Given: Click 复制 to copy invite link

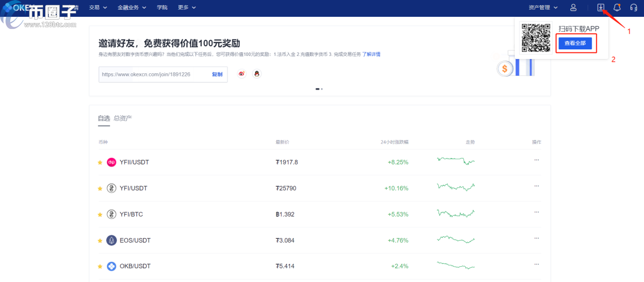Looking at the screenshot, I should point(217,74).
